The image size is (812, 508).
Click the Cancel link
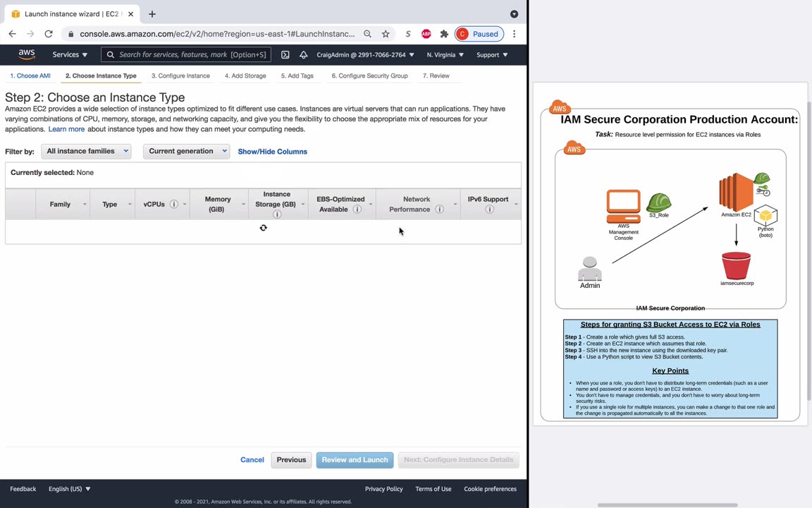click(252, 460)
